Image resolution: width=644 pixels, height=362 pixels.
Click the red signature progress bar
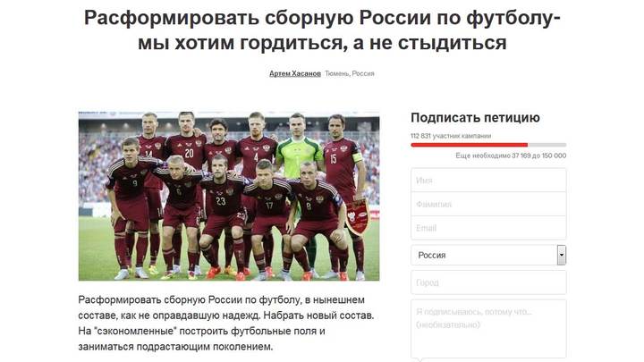pos(469,145)
